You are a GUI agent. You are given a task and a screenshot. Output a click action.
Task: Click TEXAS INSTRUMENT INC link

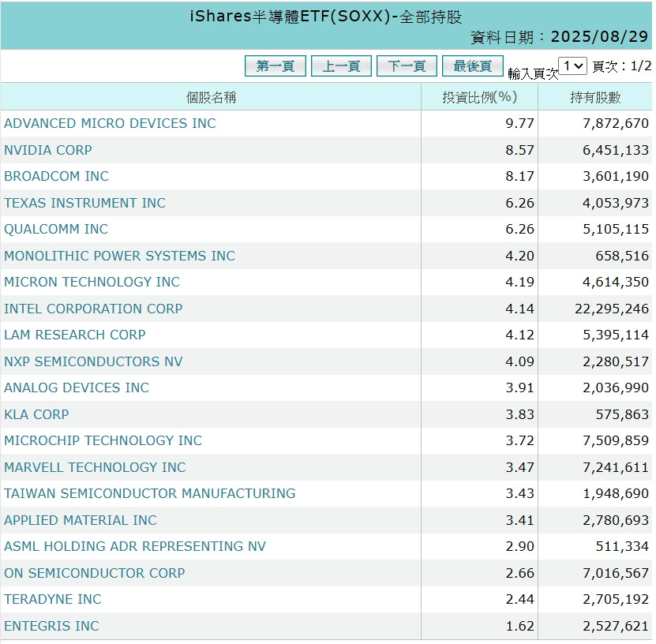84,203
